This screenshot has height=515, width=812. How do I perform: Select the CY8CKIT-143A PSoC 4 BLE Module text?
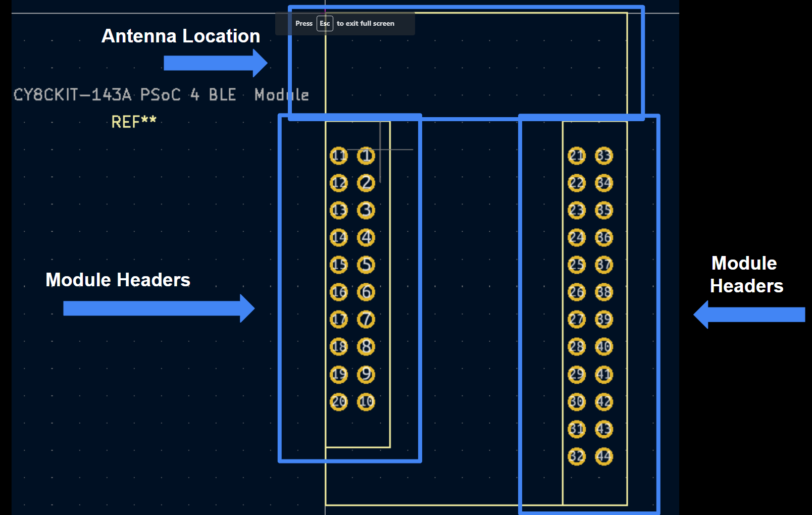(161, 95)
